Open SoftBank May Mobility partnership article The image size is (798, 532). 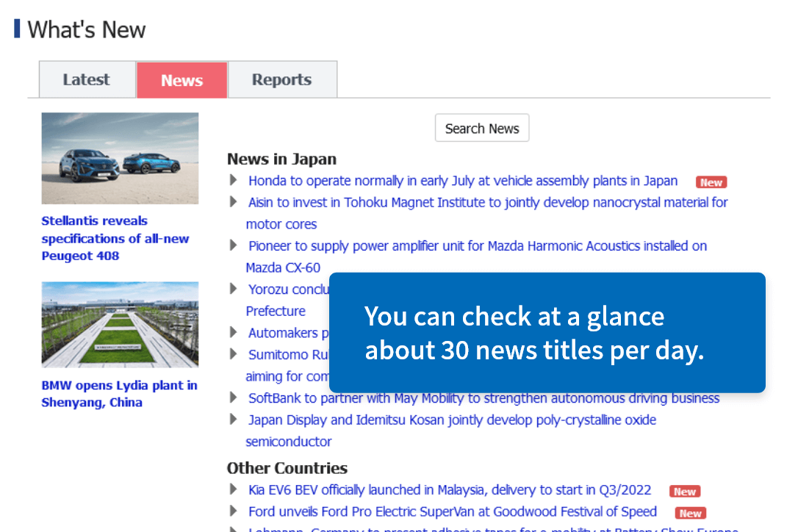coord(484,398)
